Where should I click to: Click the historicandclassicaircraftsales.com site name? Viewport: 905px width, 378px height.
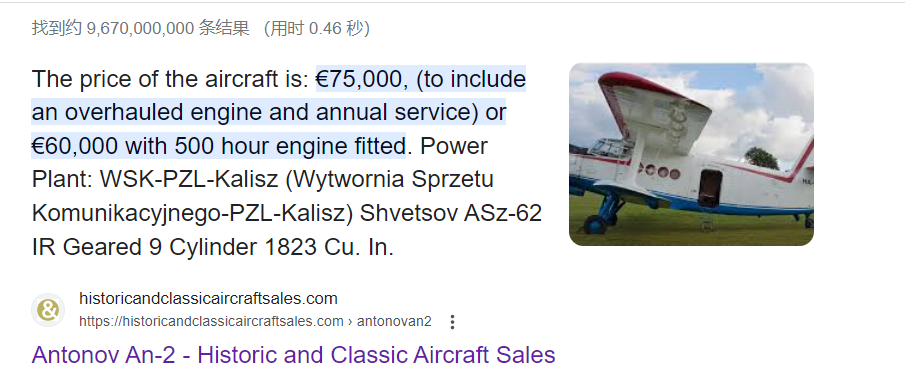pos(208,299)
